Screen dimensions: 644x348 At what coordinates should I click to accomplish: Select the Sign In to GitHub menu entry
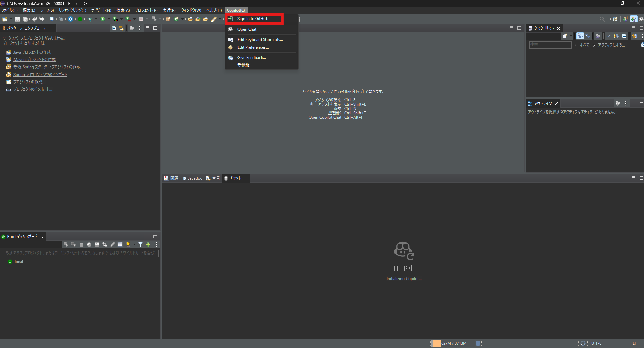(252, 19)
